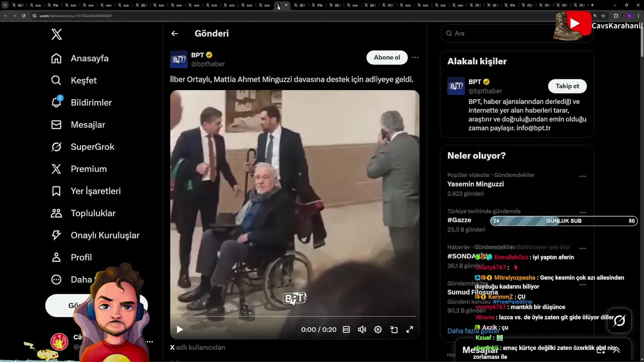Viewport: 644px width, 362px height.
Task: Open the browser zoom magnifier icon
Action: click(595, 16)
